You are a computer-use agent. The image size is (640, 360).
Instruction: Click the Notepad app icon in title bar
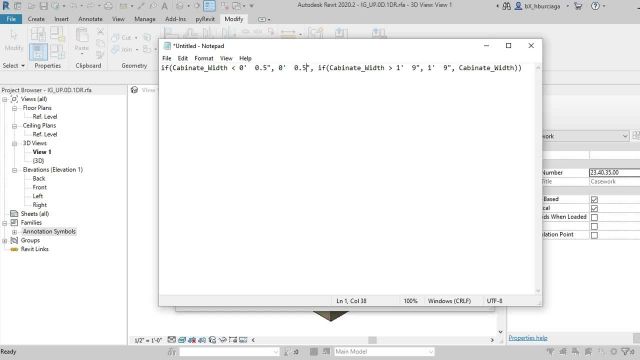click(167, 46)
